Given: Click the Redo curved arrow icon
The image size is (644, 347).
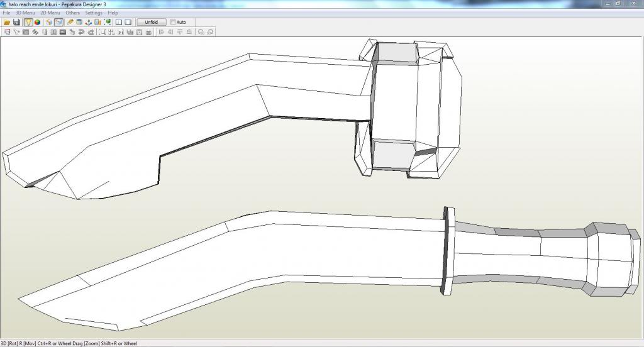Looking at the screenshot, I should [x=91, y=32].
